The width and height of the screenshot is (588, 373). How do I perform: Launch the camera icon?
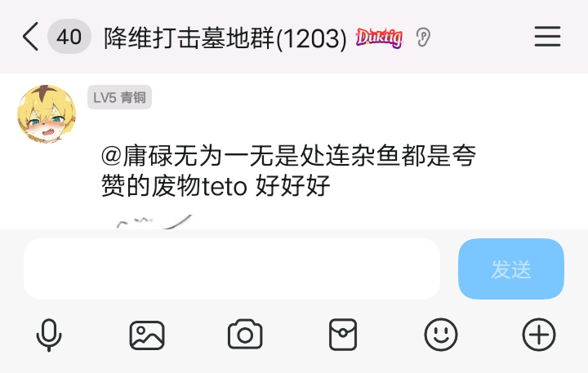[245, 335]
